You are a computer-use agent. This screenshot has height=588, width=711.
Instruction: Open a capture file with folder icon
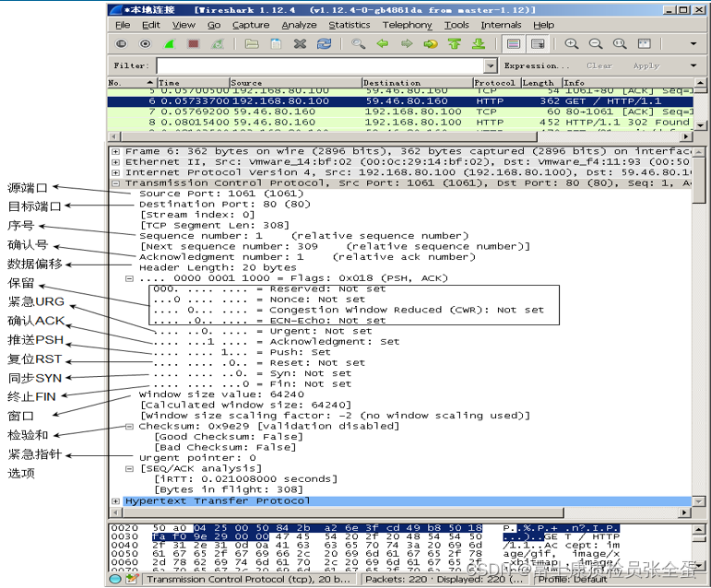pyautogui.click(x=252, y=44)
